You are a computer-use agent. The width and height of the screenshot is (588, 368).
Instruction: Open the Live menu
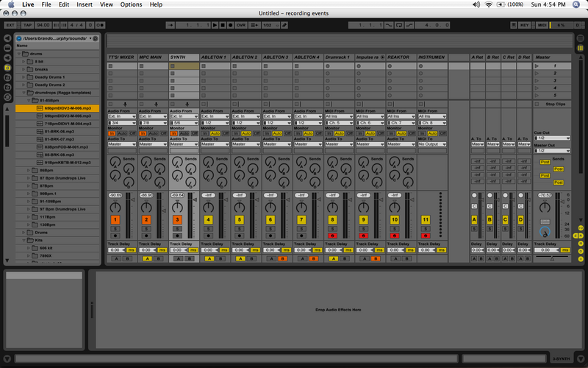pyautogui.click(x=28, y=4)
